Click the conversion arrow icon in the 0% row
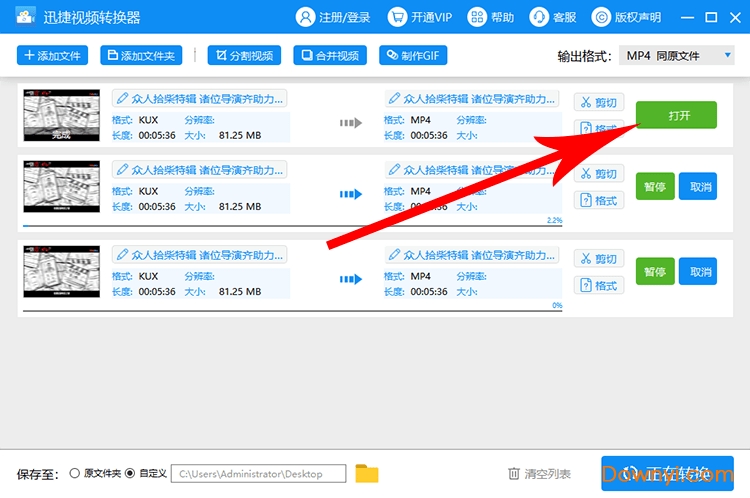The height and width of the screenshot is (498, 750). pos(351,279)
